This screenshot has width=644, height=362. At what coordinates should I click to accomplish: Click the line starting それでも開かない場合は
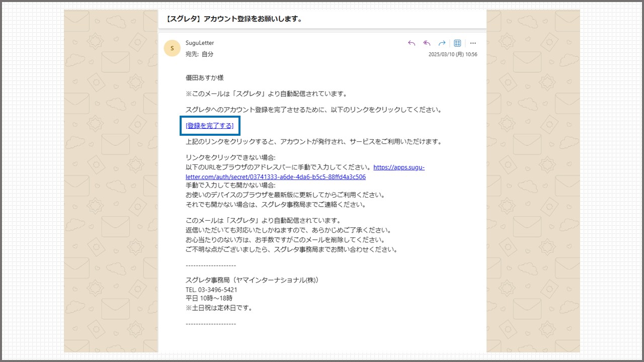pos(276,205)
